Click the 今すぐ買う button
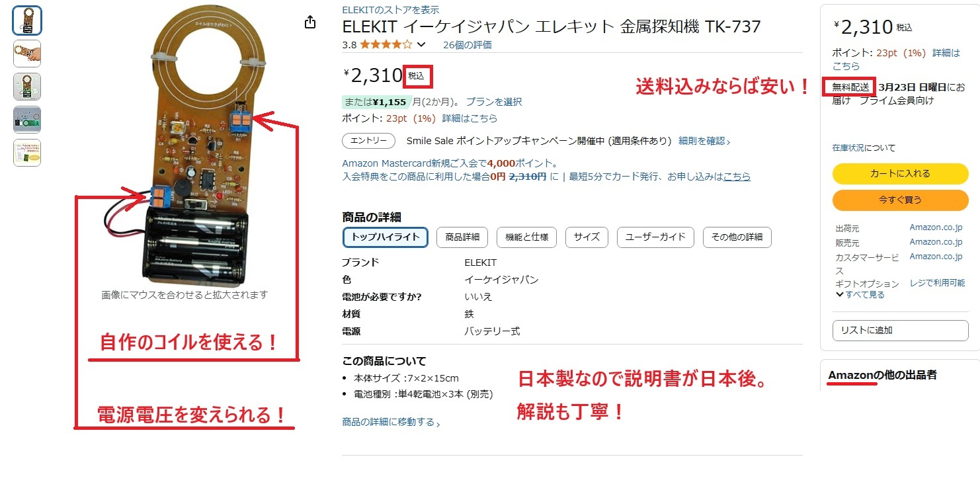The width and height of the screenshot is (980, 488). click(x=900, y=199)
